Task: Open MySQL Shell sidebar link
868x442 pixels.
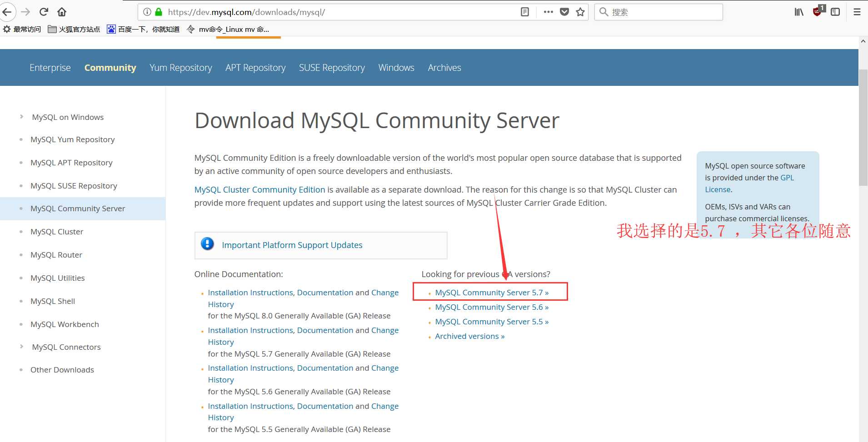Action: click(x=53, y=301)
